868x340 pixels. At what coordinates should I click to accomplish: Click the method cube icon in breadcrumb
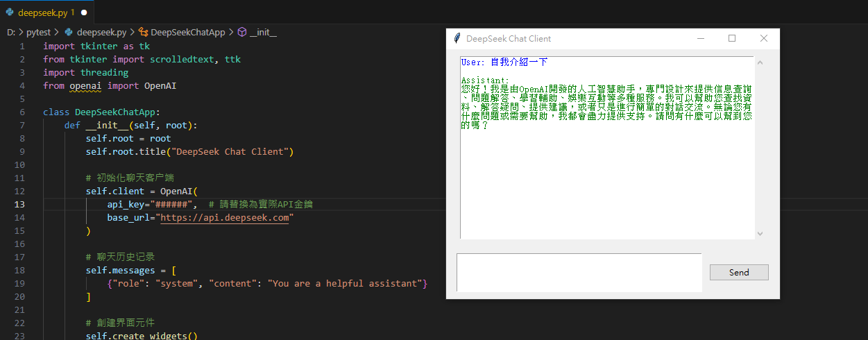242,32
